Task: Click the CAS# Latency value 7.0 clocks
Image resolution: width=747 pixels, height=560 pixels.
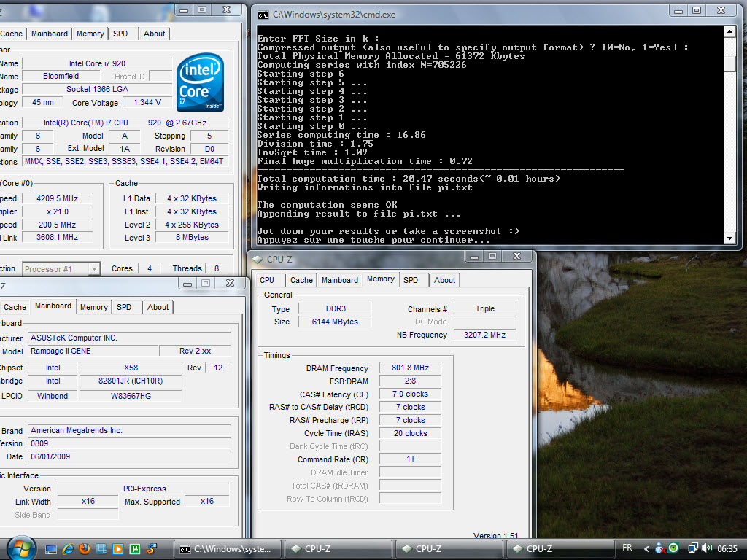Action: coord(410,394)
